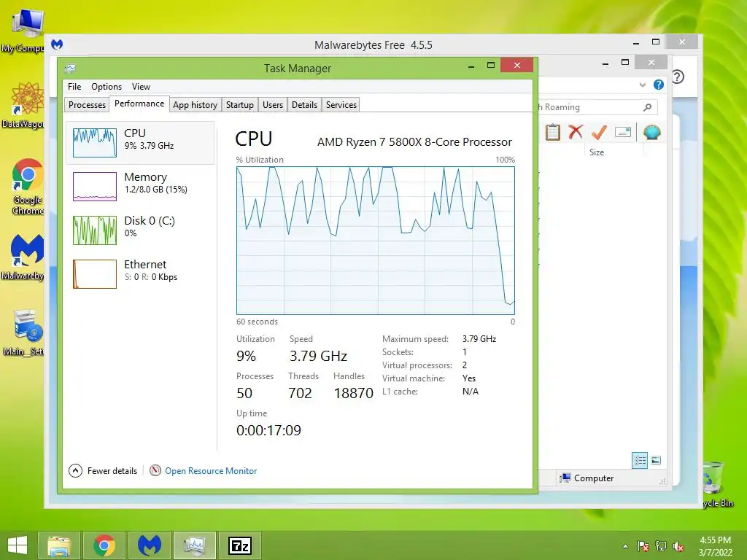The image size is (747, 560).
Task: Click the 0:00:17:09 up time value
Action: 268,430
